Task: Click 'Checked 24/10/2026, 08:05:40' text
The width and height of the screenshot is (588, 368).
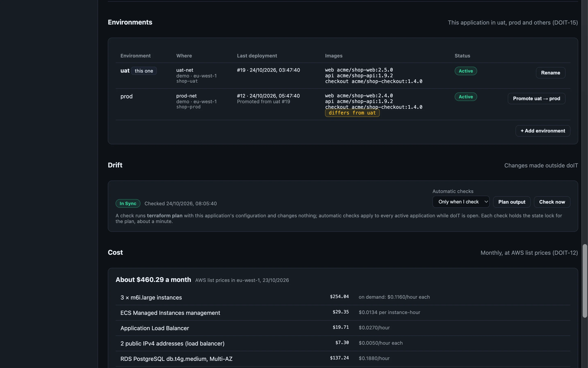Action: pyautogui.click(x=180, y=204)
